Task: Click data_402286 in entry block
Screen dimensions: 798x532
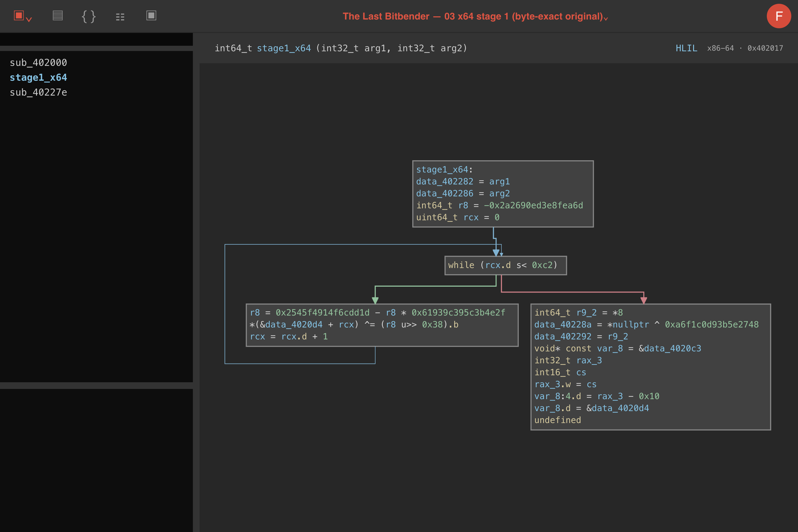Action: (445, 193)
